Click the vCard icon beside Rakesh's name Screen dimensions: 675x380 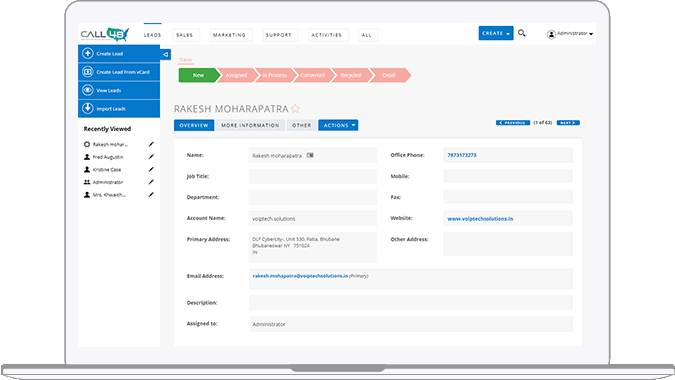click(310, 155)
